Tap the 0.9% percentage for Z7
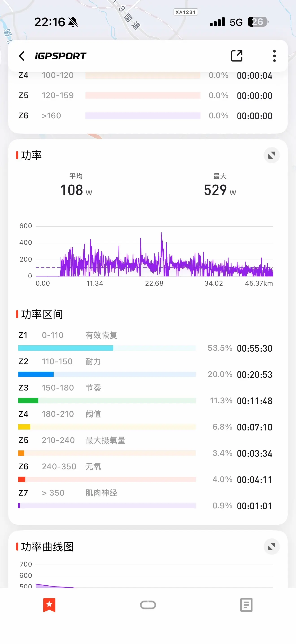Viewport: 296px width, 644px height. pos(222,505)
